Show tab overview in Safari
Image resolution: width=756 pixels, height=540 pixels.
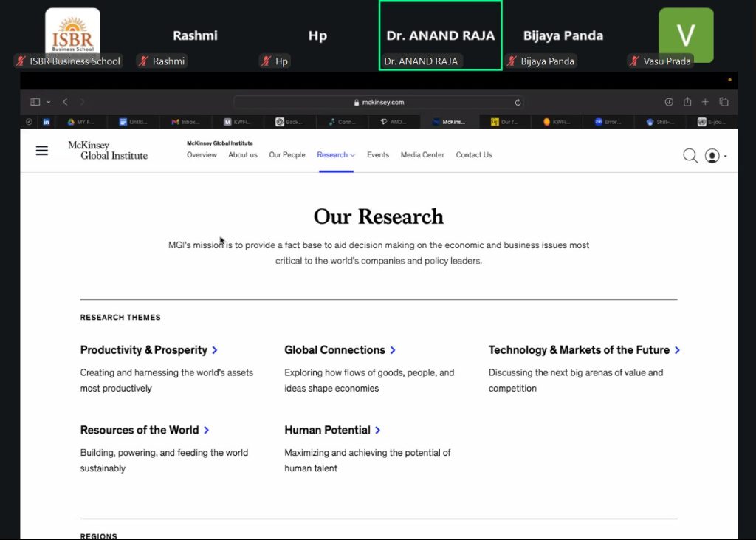click(x=724, y=102)
